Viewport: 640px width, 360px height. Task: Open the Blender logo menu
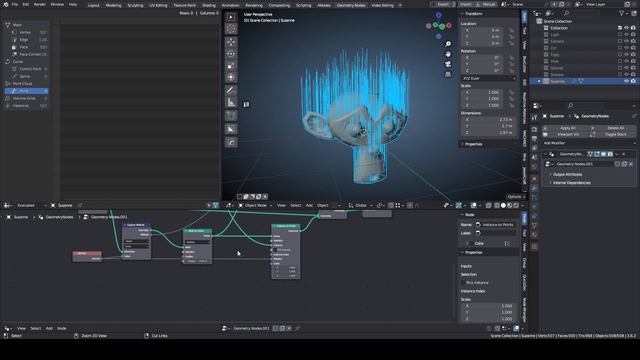pos(6,4)
